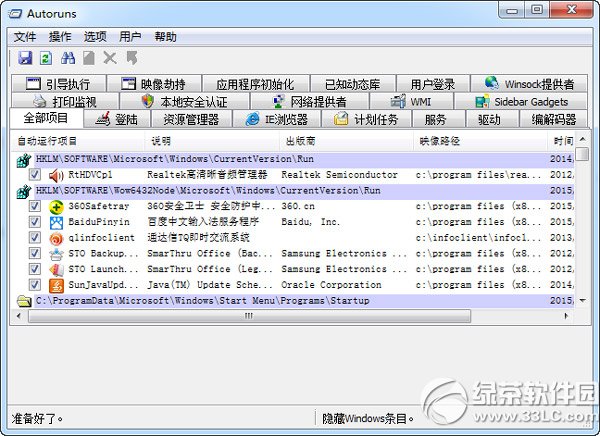This screenshot has width=600, height=436.
Task: Click the vertical scrollbar up arrow
Action: [582, 139]
